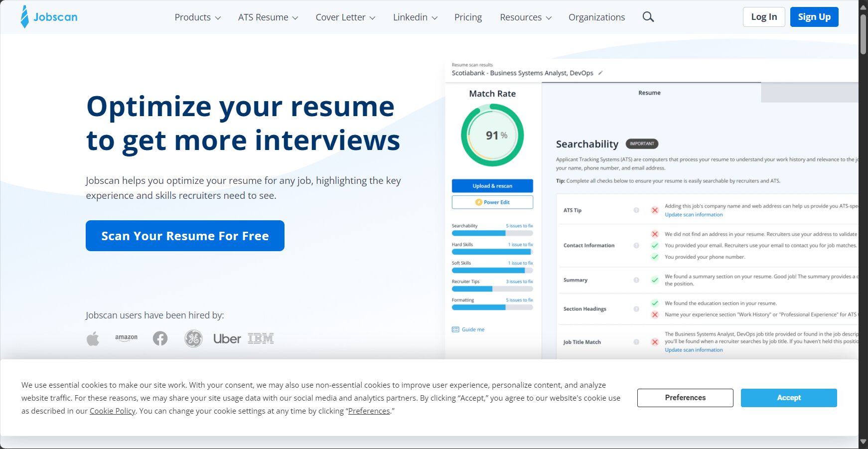
Task: Click the info icon next to ATS Tip
Action: coord(636,210)
